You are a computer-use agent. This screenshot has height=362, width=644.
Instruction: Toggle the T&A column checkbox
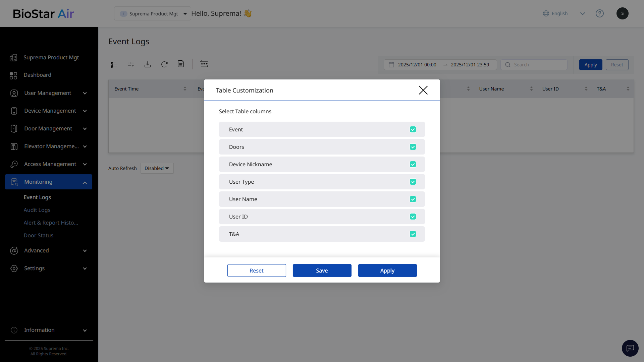pos(413,234)
